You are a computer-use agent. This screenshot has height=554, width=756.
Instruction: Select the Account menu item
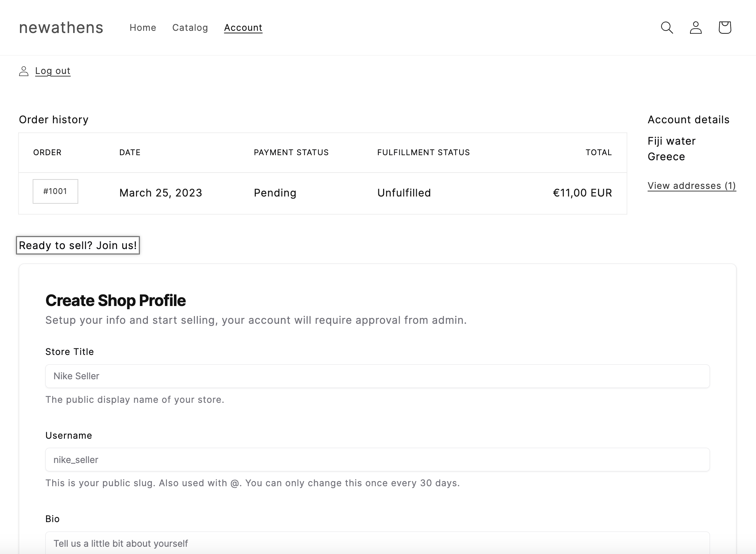243,28
